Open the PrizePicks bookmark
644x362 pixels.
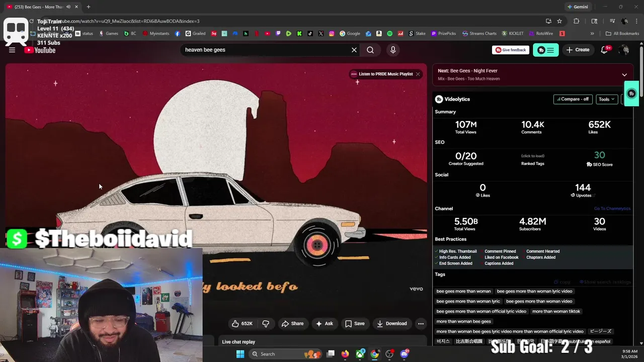[x=443, y=34]
